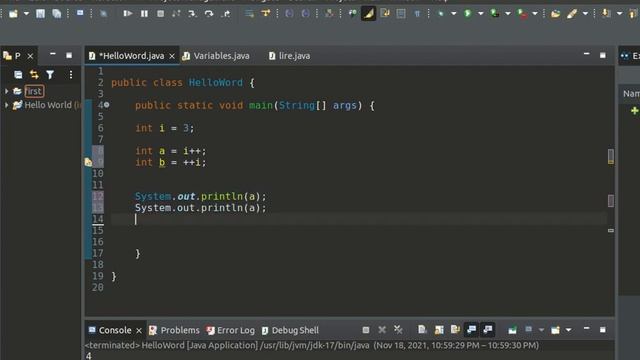Click the Suspend (pause) button
Image resolution: width=640 pixels, height=360 pixels.
(x=144, y=14)
